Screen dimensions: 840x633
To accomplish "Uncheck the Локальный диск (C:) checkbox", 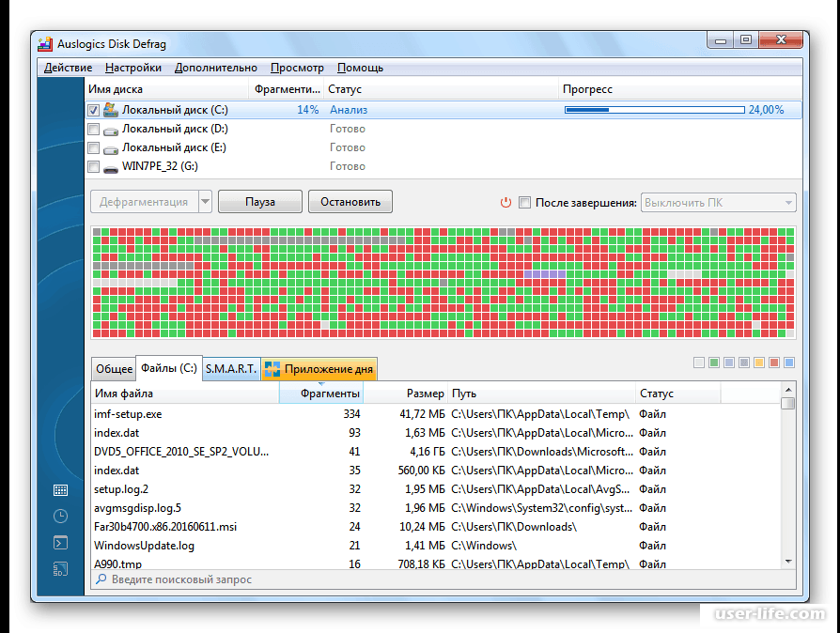I will pos(94,110).
